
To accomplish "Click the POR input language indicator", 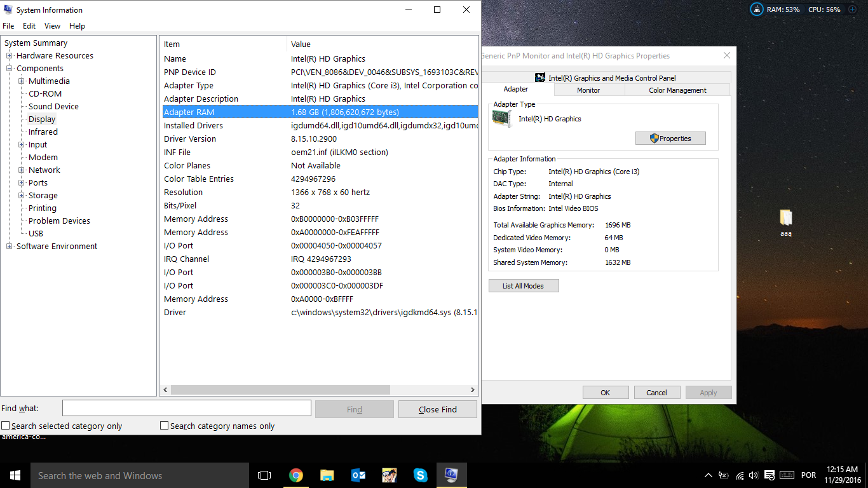I will point(809,475).
